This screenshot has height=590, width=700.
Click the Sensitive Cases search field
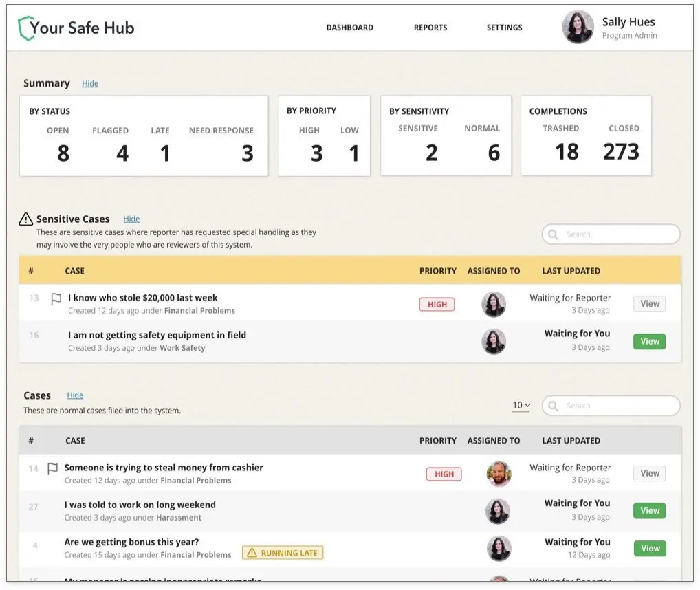click(x=619, y=234)
